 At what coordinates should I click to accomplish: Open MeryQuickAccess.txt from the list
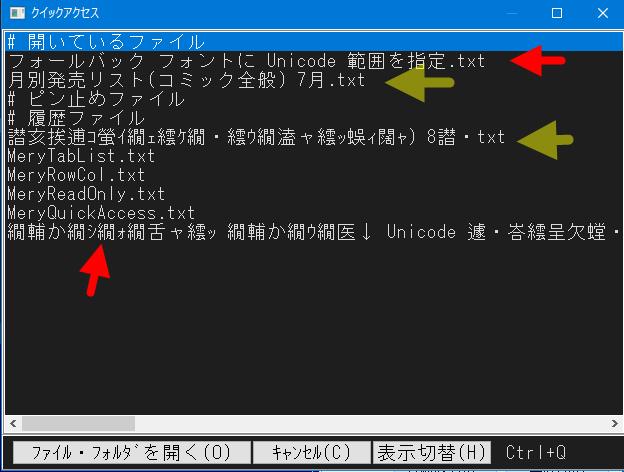pos(101,213)
